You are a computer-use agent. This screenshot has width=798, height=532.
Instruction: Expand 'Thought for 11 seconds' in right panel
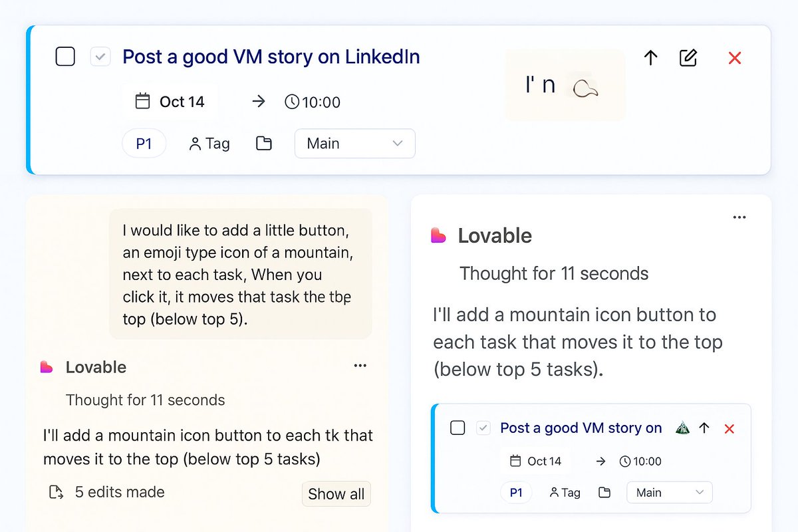[x=554, y=273]
